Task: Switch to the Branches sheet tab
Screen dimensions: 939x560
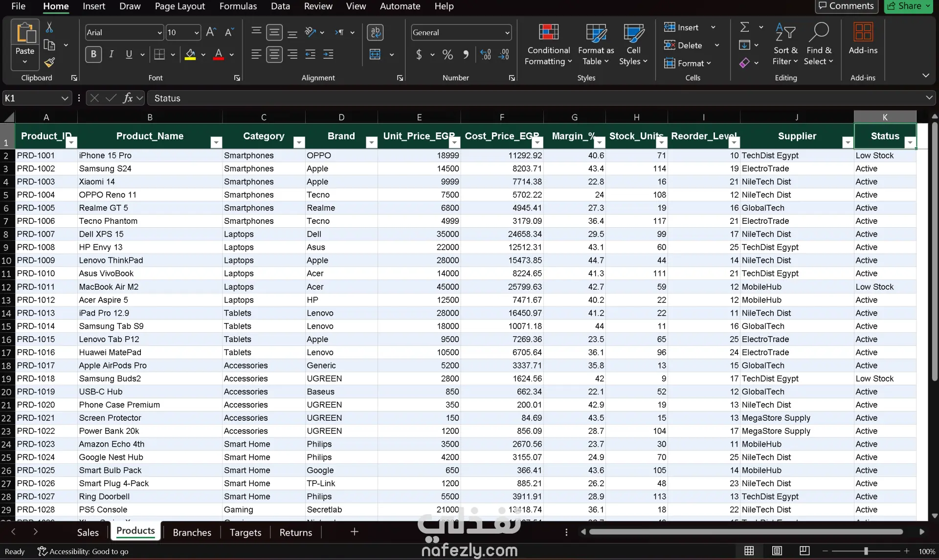Action: point(192,532)
